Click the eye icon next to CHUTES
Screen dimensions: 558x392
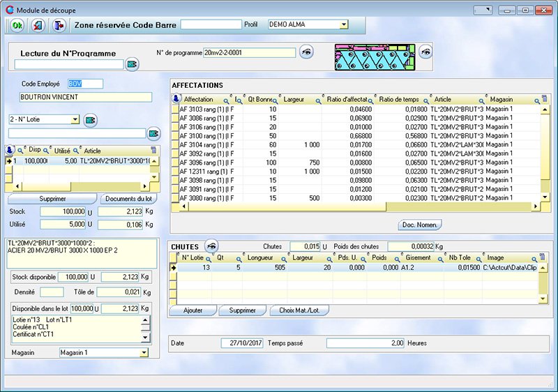pos(211,246)
